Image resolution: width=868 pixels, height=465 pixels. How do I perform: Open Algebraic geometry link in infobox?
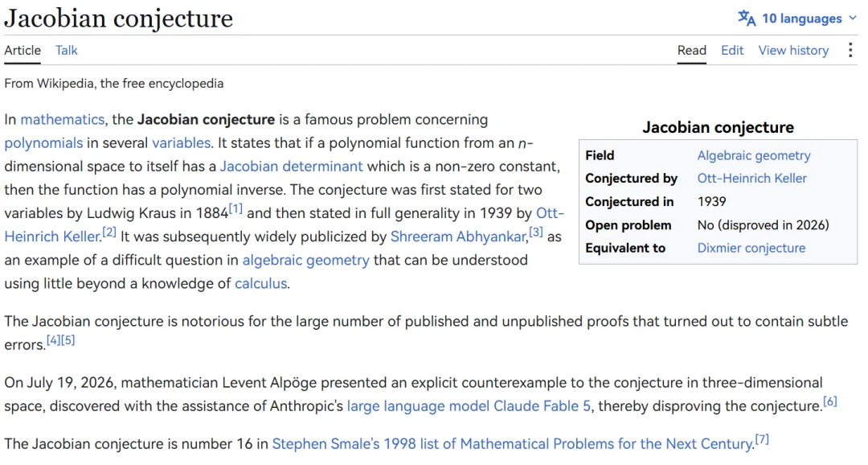(753, 156)
